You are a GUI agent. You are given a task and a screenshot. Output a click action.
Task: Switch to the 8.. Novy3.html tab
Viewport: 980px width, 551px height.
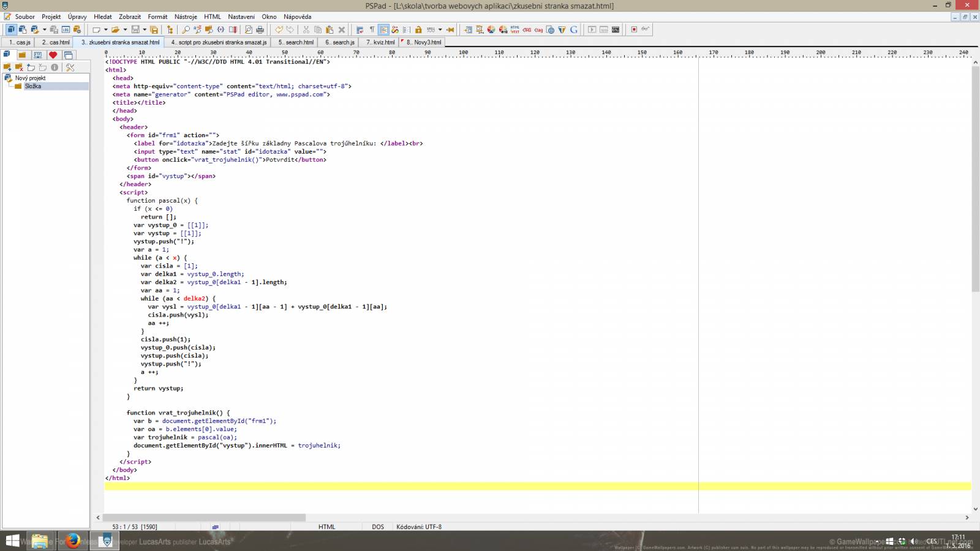tap(422, 42)
